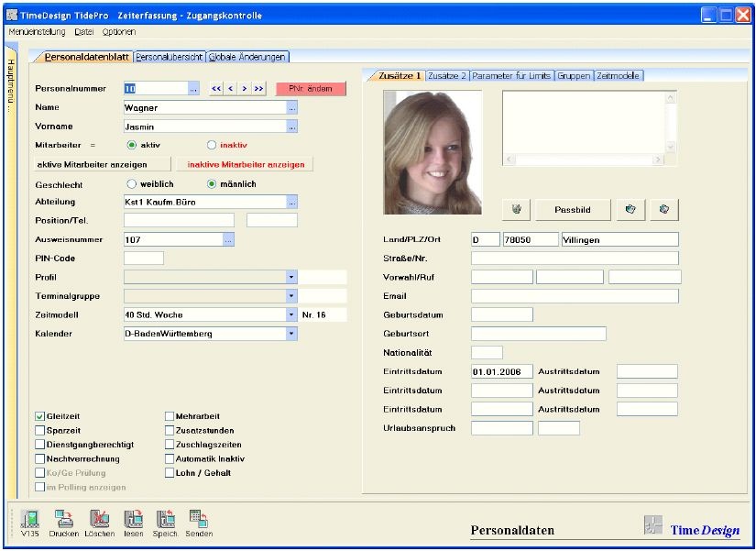756x551 pixels.
Task: Click the Passbild button
Action: (x=572, y=210)
